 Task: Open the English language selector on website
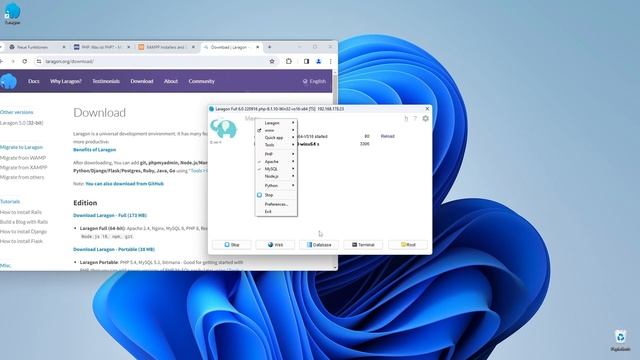(x=314, y=81)
